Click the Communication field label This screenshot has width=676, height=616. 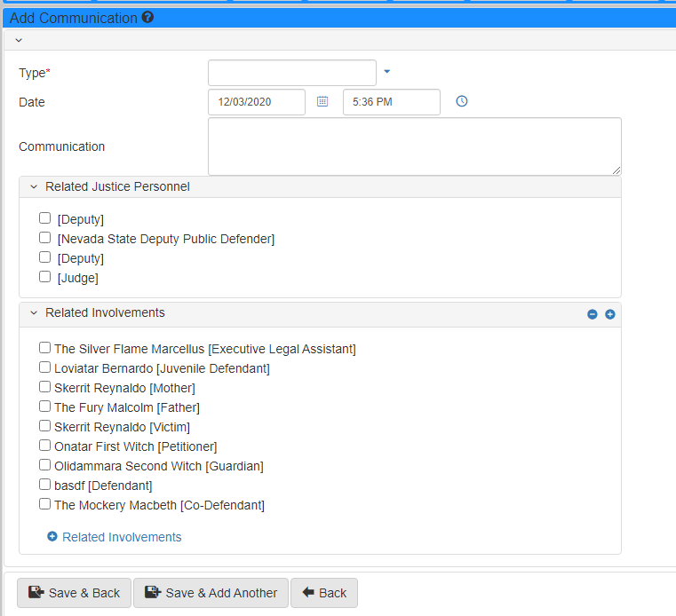61,146
